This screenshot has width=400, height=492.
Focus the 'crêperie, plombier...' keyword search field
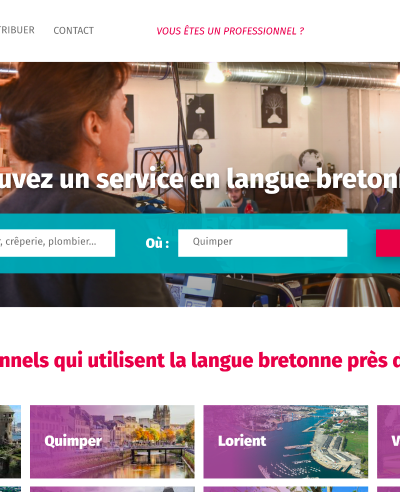pos(57,243)
